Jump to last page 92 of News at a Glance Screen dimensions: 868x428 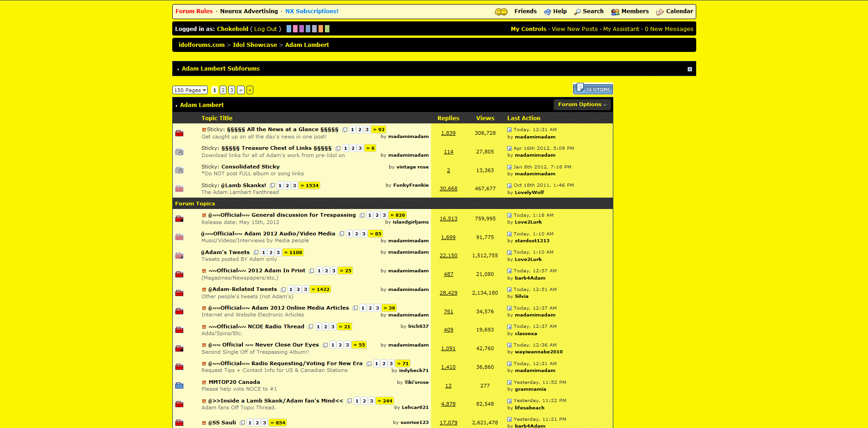(379, 130)
